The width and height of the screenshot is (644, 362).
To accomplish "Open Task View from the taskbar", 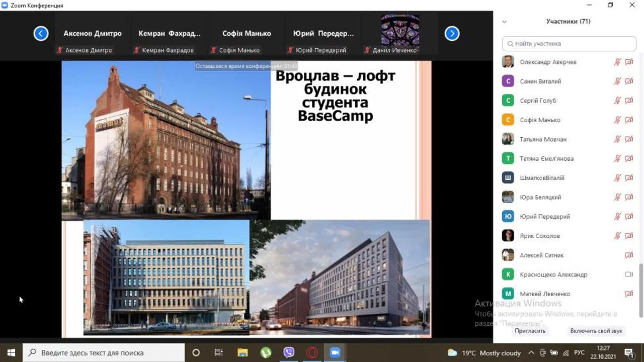I will tap(219, 352).
